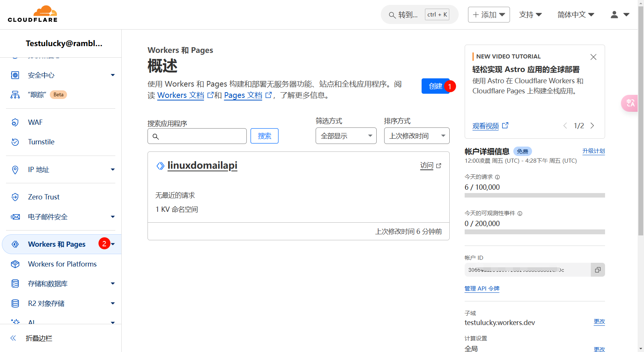Click the 可观测性事件 usage progress bar
The width and height of the screenshot is (644, 352).
(x=535, y=232)
